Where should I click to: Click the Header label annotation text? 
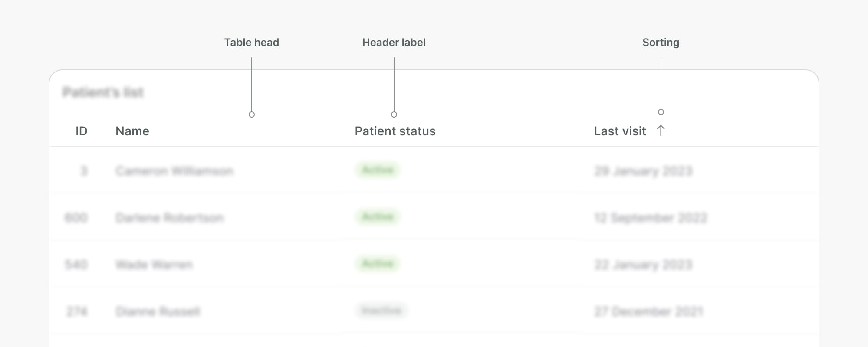coord(394,43)
